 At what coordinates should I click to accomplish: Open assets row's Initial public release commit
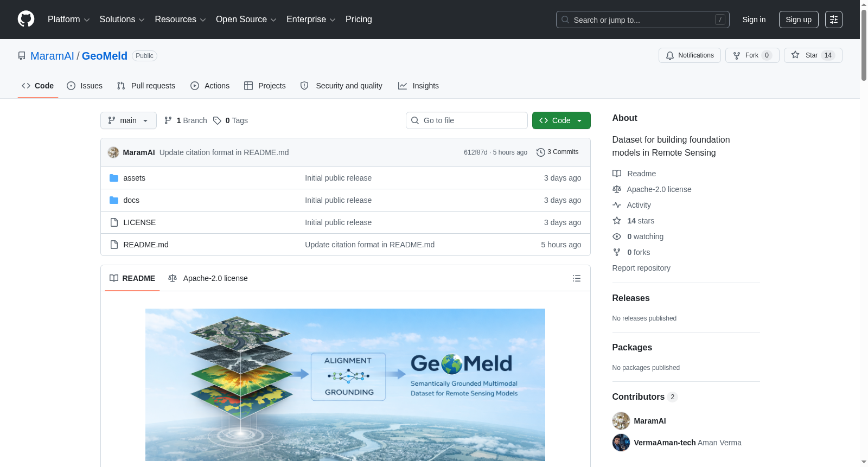[339, 178]
